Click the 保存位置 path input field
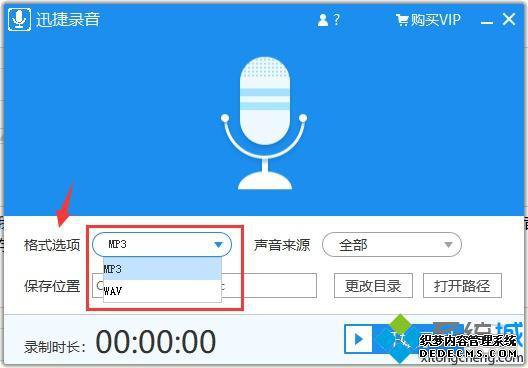The width and height of the screenshot is (528, 368). [204, 286]
